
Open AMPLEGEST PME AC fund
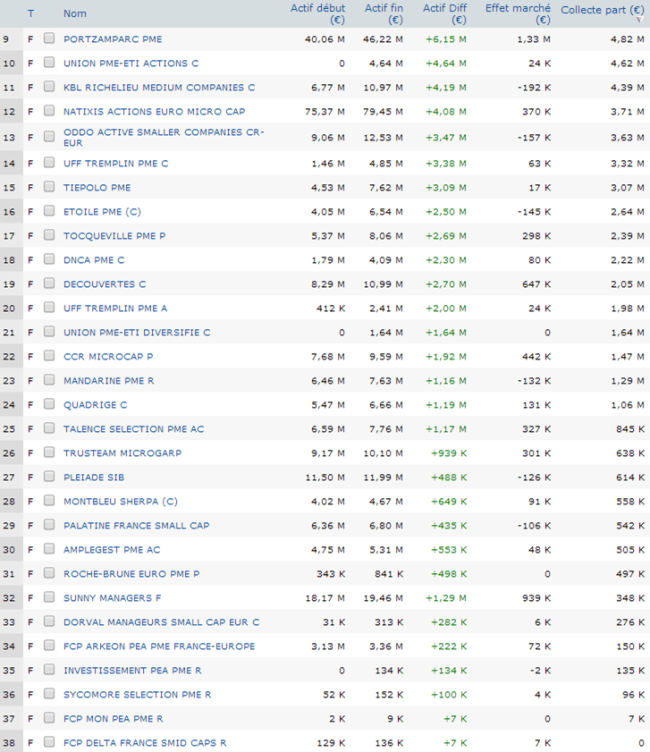tap(112, 550)
